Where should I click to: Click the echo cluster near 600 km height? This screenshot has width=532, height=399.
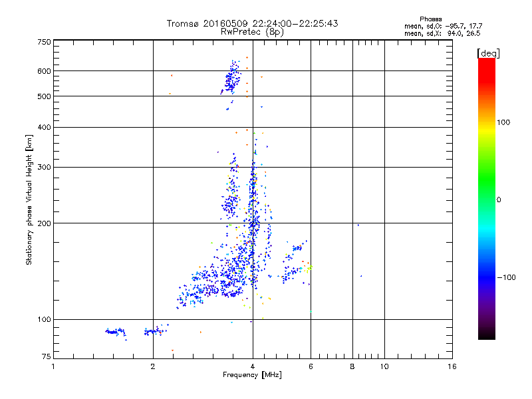click(x=232, y=78)
